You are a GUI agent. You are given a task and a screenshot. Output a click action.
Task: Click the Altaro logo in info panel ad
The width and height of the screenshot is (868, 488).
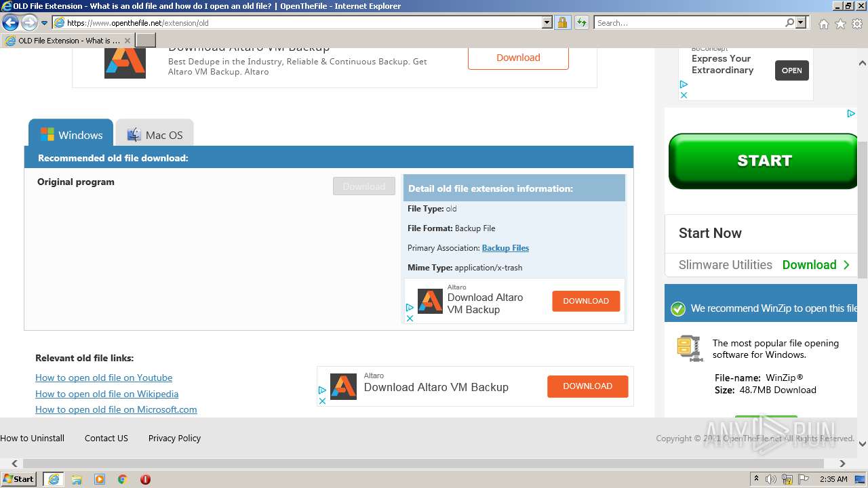click(x=430, y=302)
